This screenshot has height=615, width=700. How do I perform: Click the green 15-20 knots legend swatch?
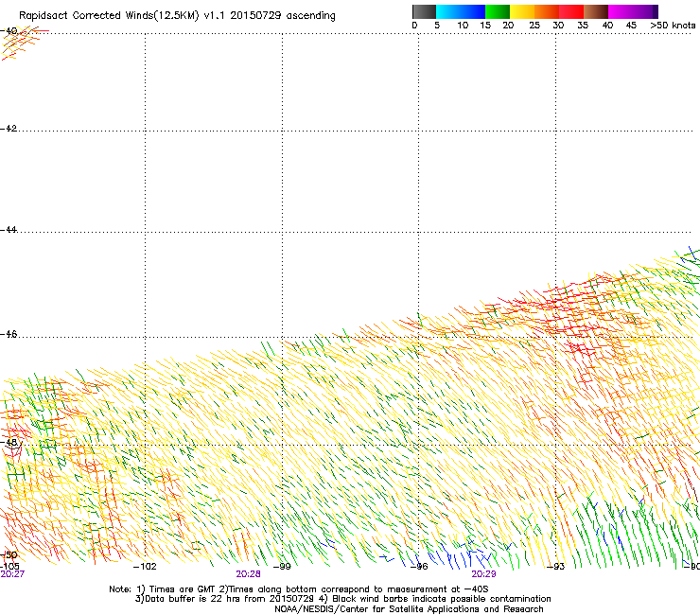point(498,11)
